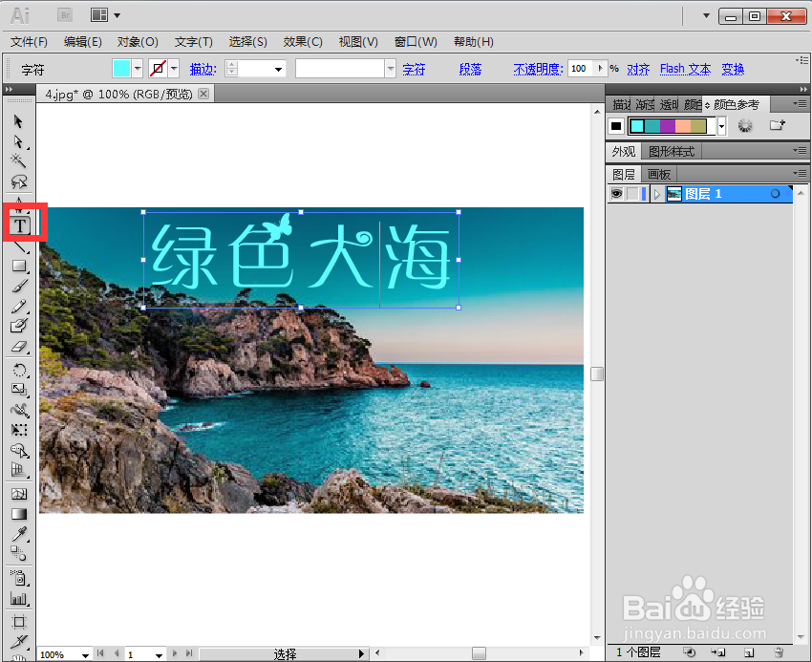Toggle lock box for 图层 1

click(632, 194)
